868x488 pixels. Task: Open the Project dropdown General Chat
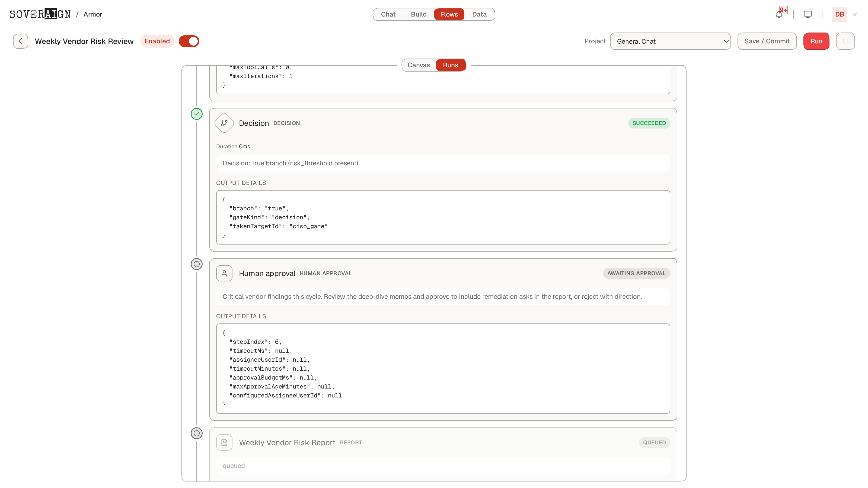pos(670,41)
